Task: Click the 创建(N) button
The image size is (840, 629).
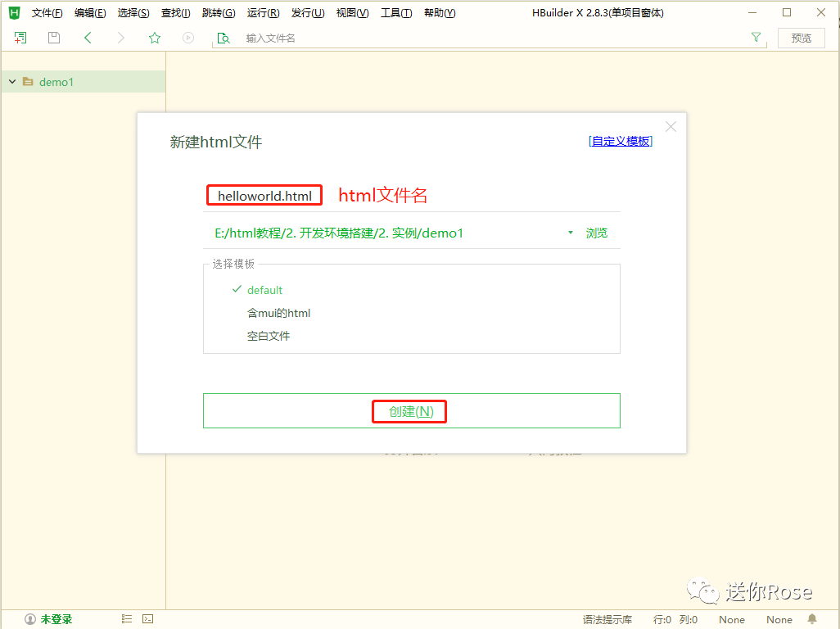Action: point(409,411)
